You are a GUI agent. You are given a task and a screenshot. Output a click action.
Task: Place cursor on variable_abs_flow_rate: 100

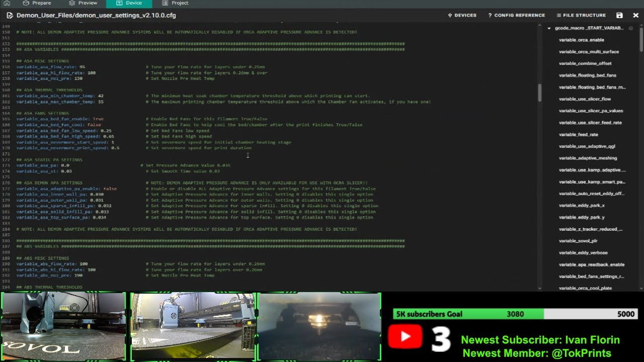(x=52, y=264)
